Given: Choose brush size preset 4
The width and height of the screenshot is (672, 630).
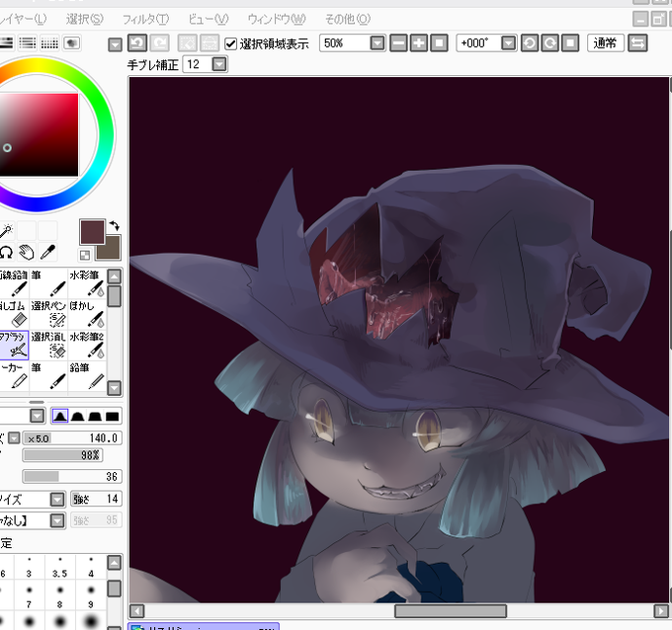Looking at the screenshot, I should (x=91, y=568).
